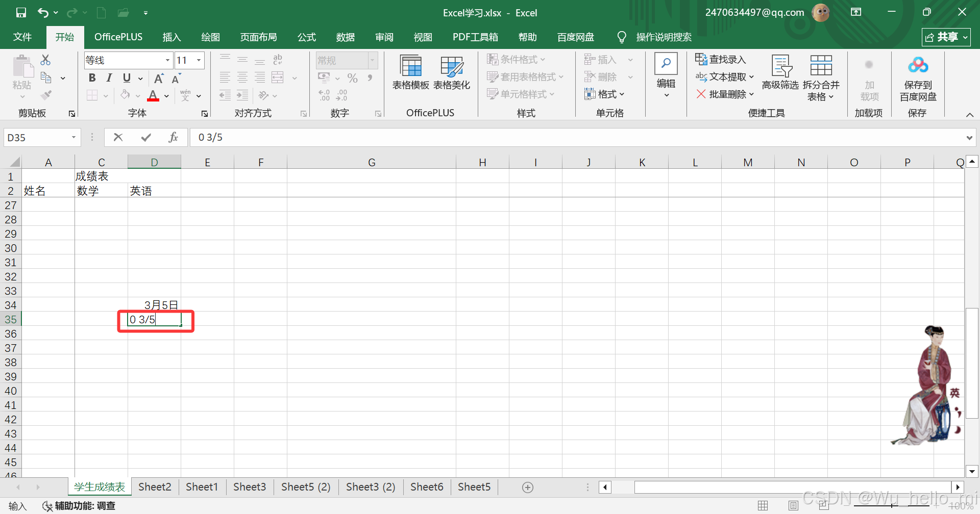Switch to the 插入 ribbon tab
The height and width of the screenshot is (514, 980).
click(x=171, y=37)
